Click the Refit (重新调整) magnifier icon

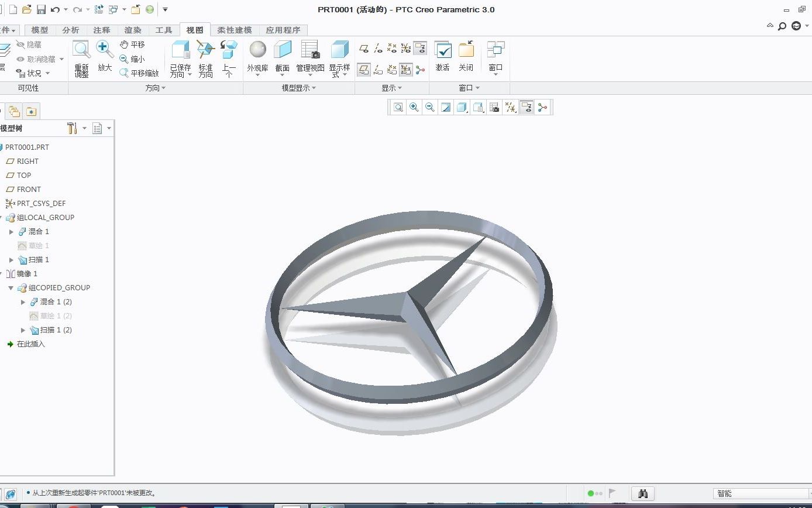(x=81, y=49)
